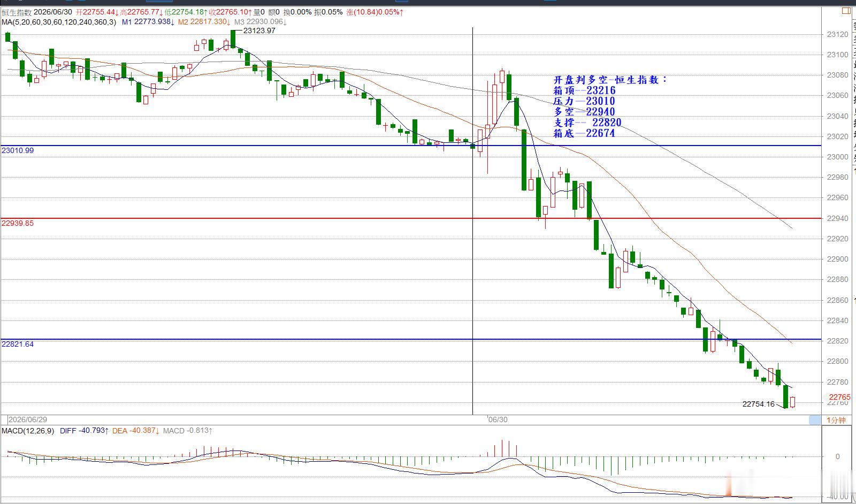Click the M3 22930.096 moving average value

[x=261, y=22]
